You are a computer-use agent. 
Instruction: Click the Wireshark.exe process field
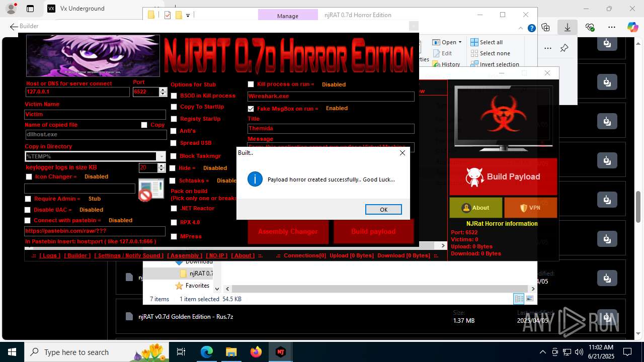pyautogui.click(x=331, y=96)
